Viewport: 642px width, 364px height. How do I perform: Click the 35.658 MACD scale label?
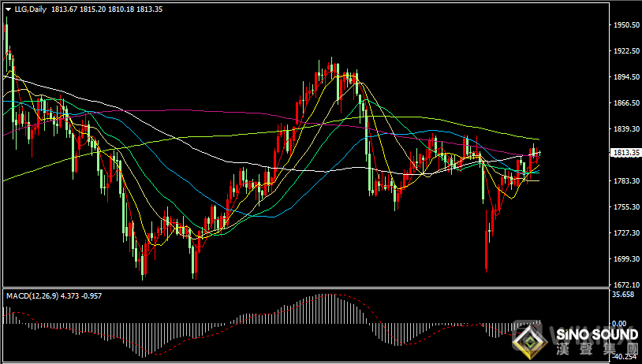pos(623,295)
